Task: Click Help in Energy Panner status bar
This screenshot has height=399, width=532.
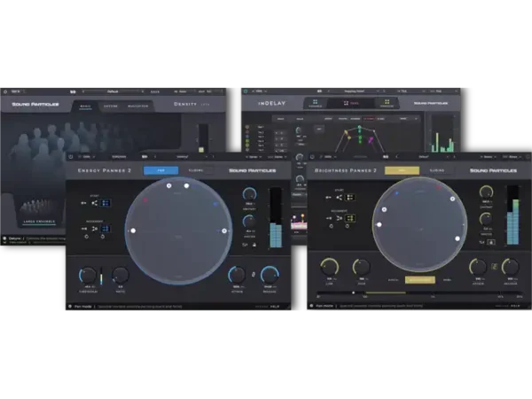Action: point(275,307)
